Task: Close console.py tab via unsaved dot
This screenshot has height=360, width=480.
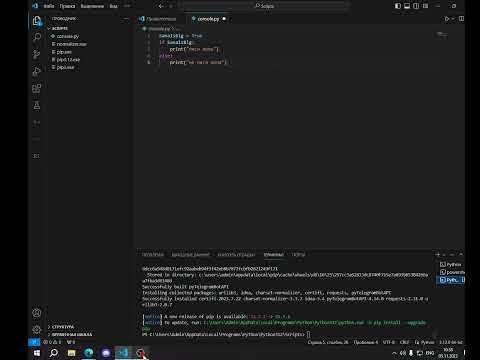Action: tap(224, 19)
